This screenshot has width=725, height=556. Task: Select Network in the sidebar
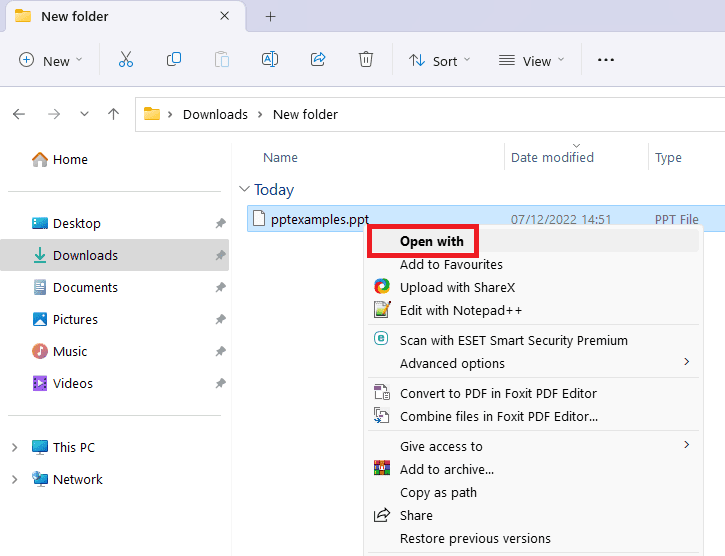115,479
